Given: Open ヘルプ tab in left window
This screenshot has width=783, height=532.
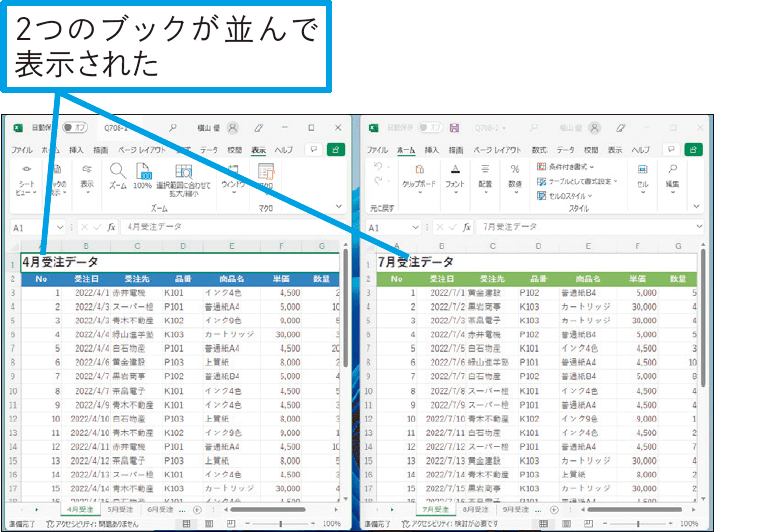Looking at the screenshot, I should [x=284, y=150].
